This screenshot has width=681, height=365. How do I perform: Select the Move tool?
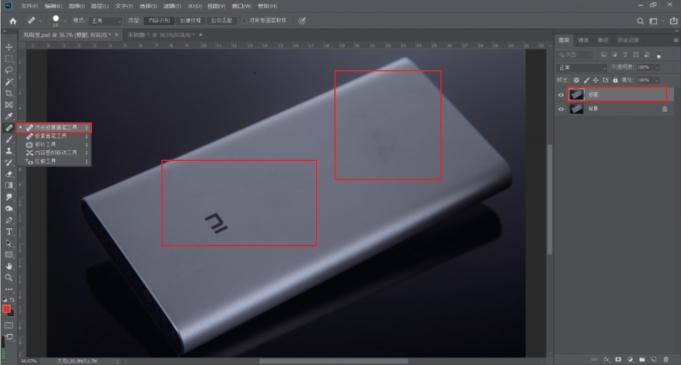[9, 47]
